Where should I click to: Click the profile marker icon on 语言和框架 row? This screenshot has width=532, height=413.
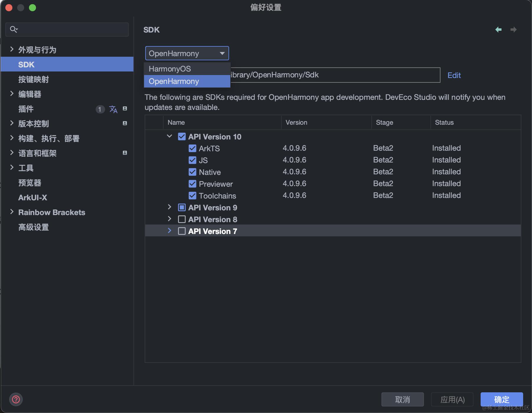pyautogui.click(x=125, y=153)
